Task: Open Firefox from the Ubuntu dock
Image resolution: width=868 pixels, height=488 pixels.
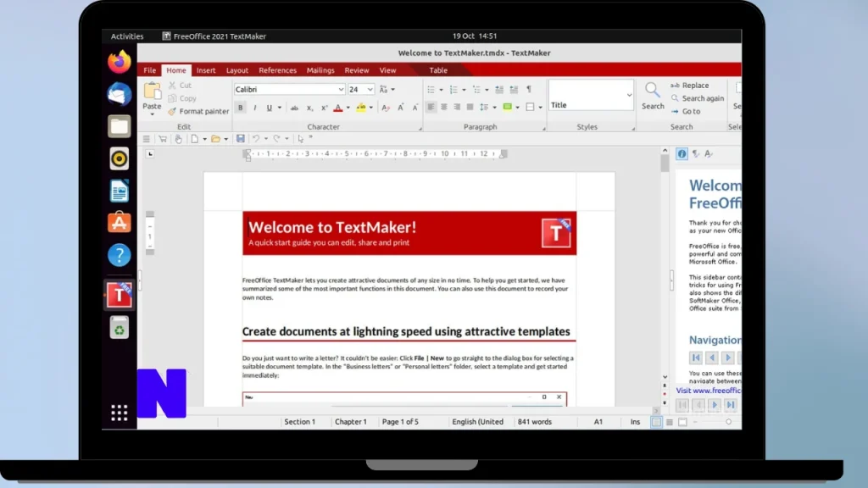Action: [x=119, y=61]
